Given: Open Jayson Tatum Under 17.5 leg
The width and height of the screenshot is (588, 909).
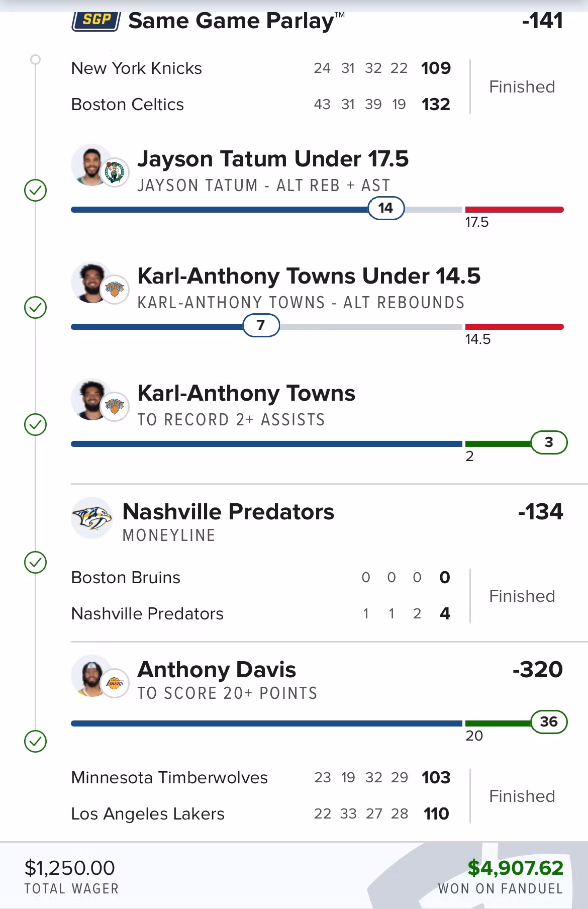Looking at the screenshot, I should 273,159.
